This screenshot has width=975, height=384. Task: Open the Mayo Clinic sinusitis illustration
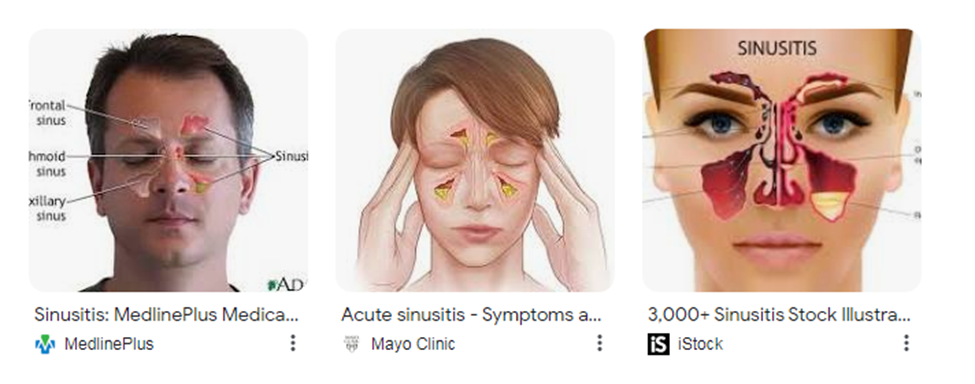[x=475, y=160]
